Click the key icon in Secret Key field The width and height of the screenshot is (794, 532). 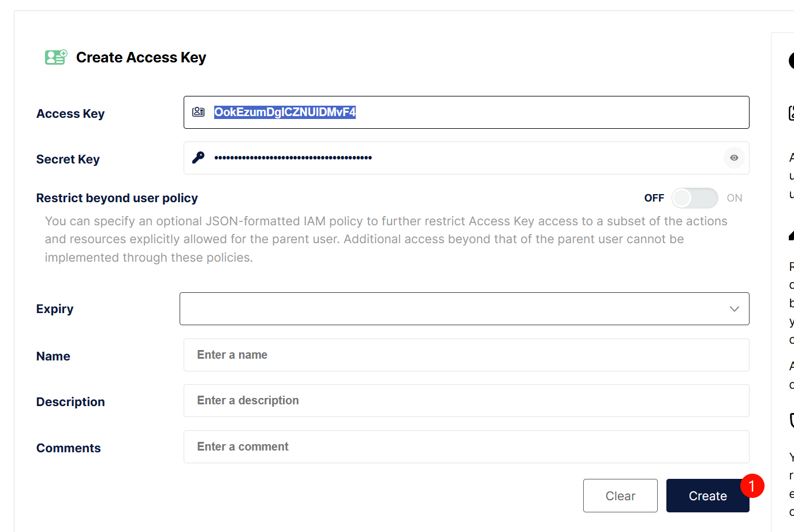[199, 158]
